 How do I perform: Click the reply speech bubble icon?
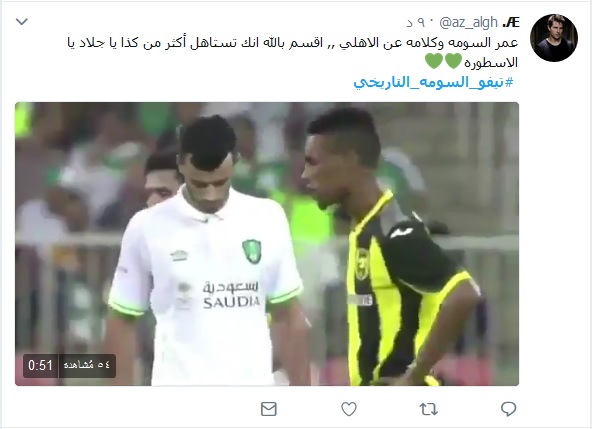tap(508, 409)
